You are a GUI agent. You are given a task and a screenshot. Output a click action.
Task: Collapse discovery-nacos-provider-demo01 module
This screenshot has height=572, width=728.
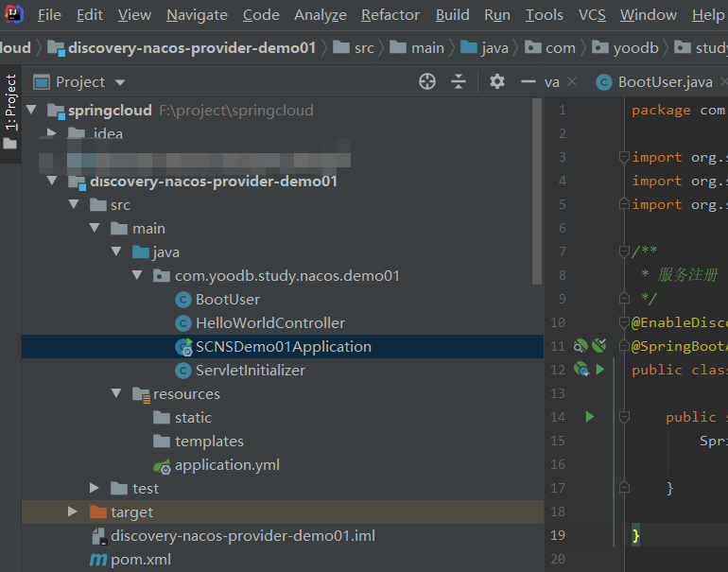point(52,181)
